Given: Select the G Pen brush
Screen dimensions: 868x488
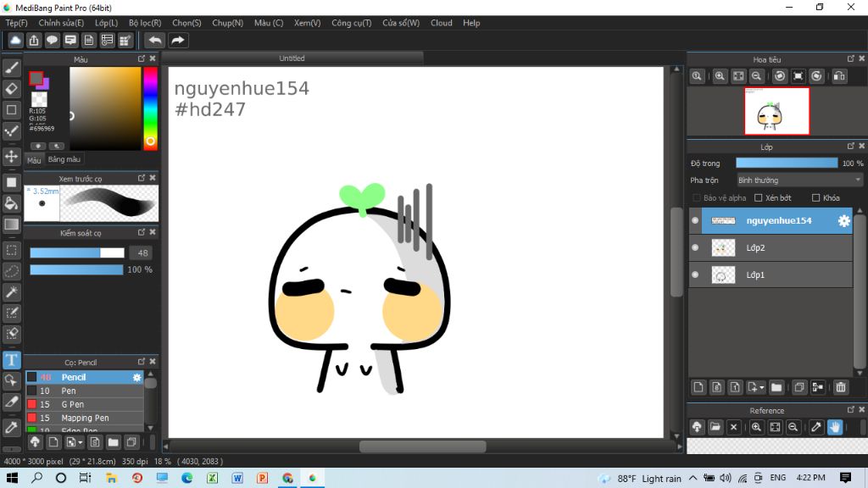Looking at the screenshot, I should [x=85, y=404].
